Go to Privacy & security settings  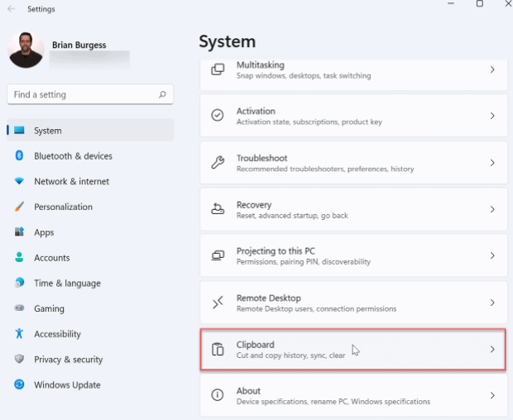click(90, 359)
